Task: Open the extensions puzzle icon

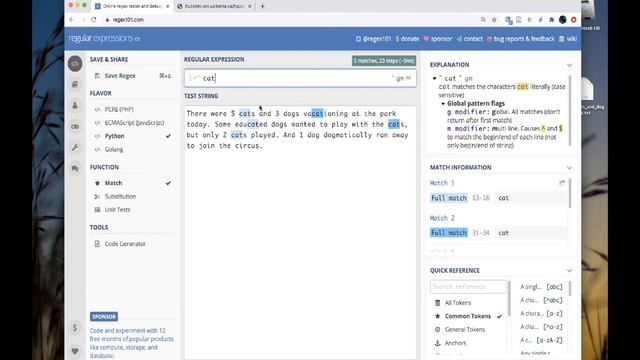Action: point(551,20)
